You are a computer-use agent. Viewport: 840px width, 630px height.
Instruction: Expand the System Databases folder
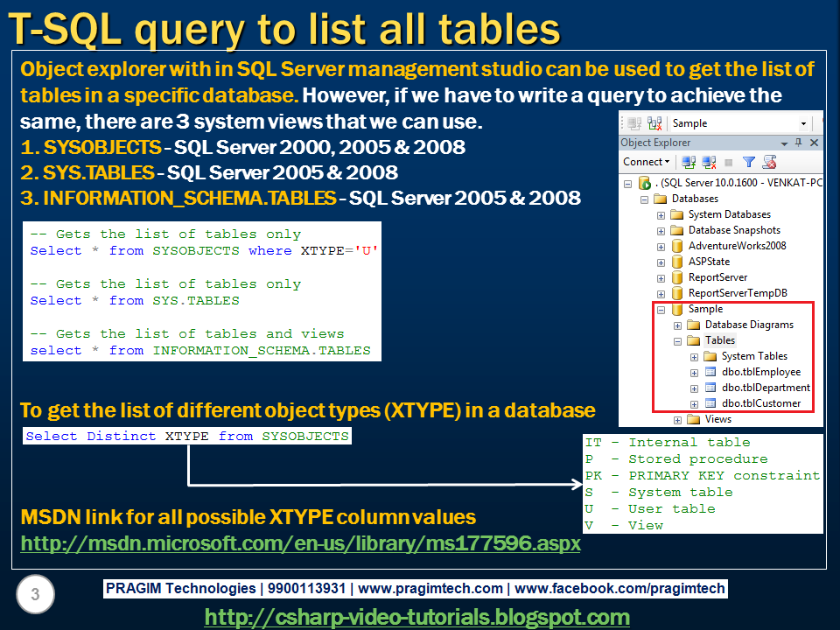(x=661, y=215)
